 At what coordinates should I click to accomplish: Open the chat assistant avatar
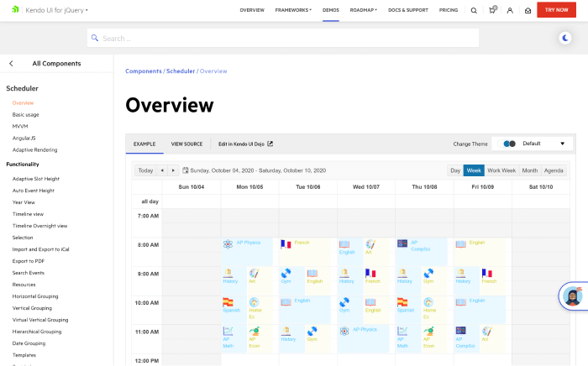pos(573,296)
